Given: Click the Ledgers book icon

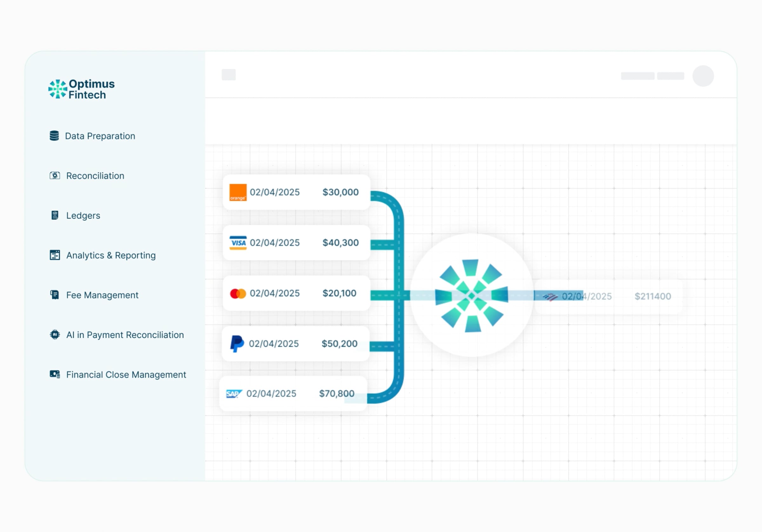Looking at the screenshot, I should 55,215.
